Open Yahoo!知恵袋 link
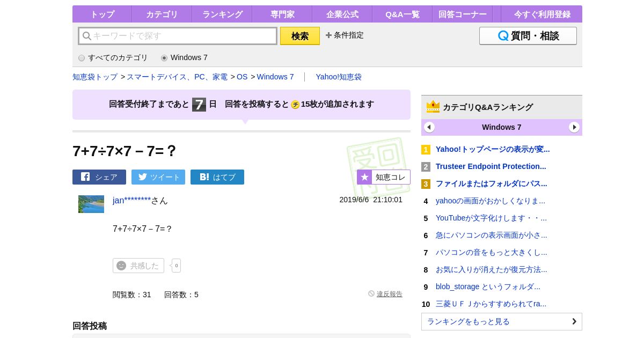 point(339,77)
